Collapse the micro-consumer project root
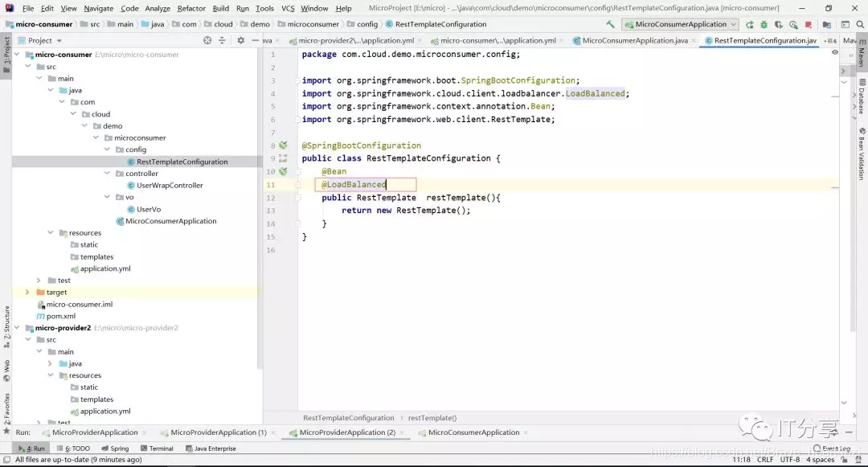The height and width of the screenshot is (467, 868). 17,54
